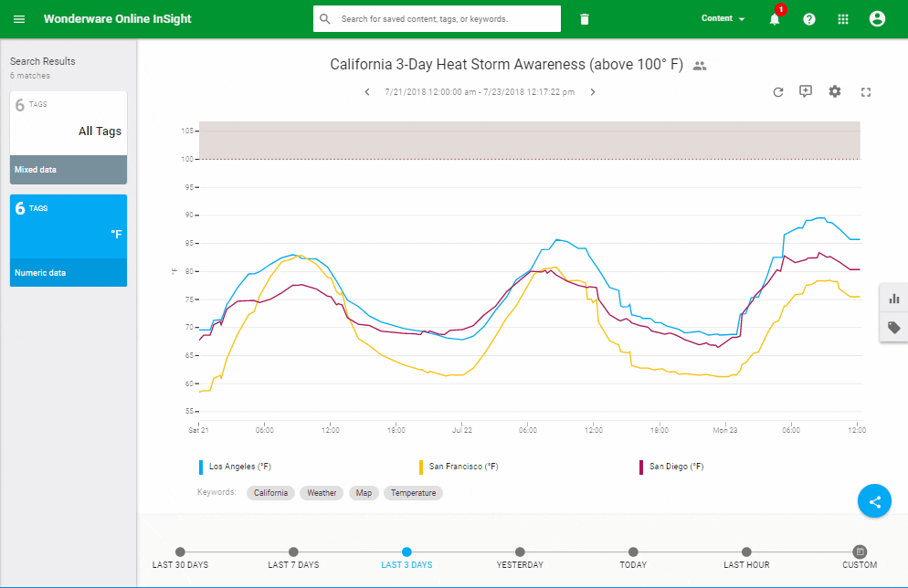
Task: Open the tag side panel icon
Action: pos(894,328)
